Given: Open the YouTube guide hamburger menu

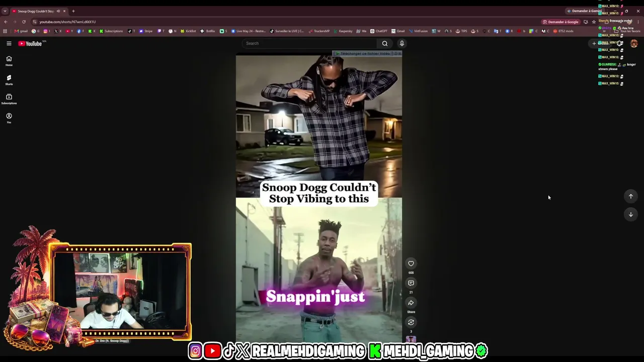Looking at the screenshot, I should 9,44.
